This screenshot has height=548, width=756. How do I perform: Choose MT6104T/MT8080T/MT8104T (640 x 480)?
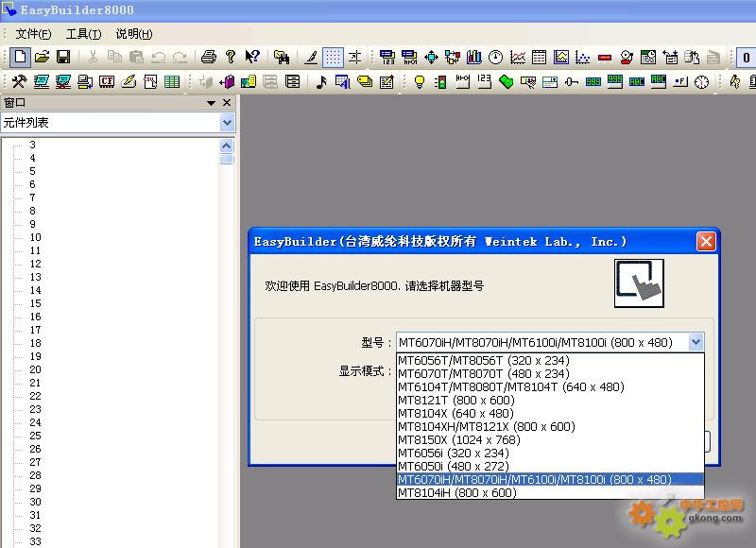pos(550,387)
